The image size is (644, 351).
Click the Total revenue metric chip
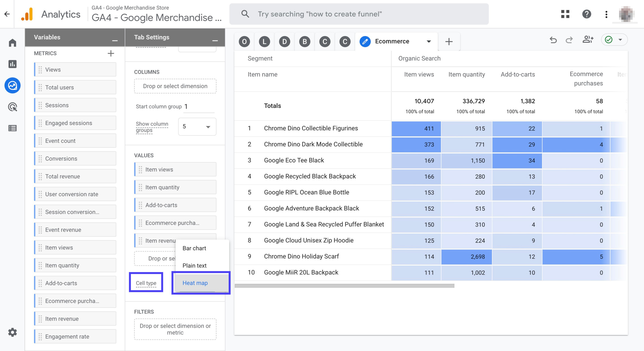pos(75,176)
